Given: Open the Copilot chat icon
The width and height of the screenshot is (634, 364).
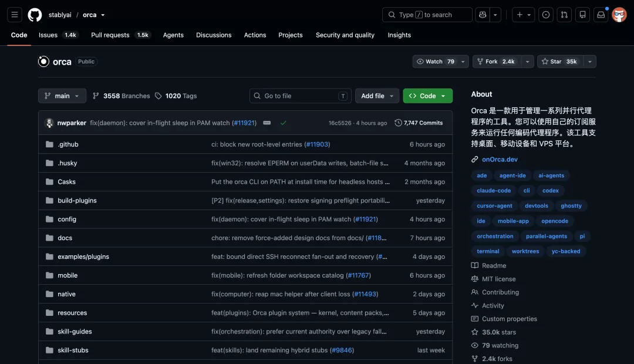Looking at the screenshot, I should (x=483, y=15).
